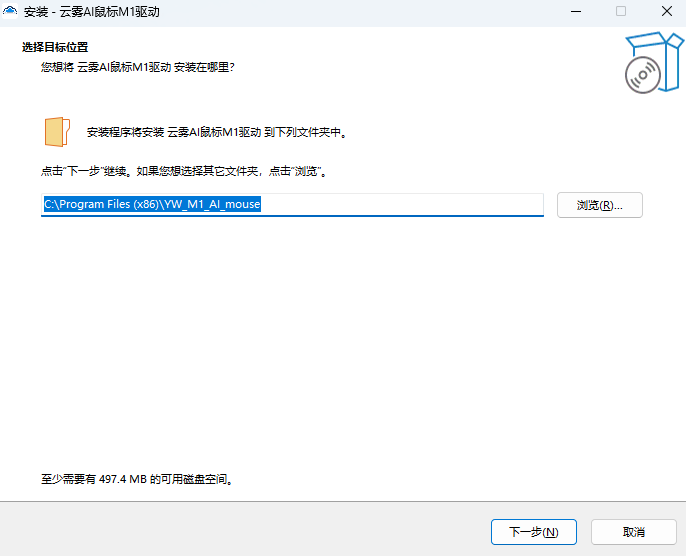
Task: Click the 浏览(R)... browse button
Action: pos(599,205)
